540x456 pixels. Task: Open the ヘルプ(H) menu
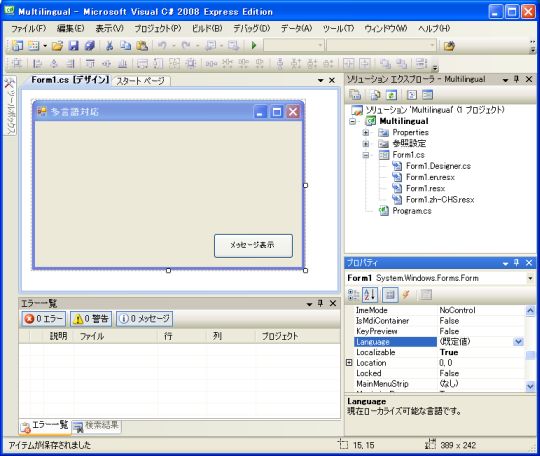coord(434,29)
